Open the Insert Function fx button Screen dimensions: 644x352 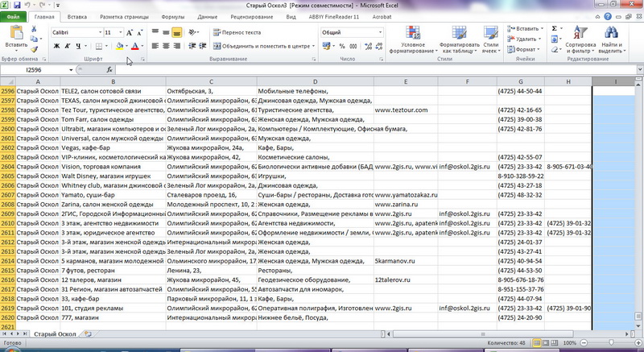[x=109, y=70]
